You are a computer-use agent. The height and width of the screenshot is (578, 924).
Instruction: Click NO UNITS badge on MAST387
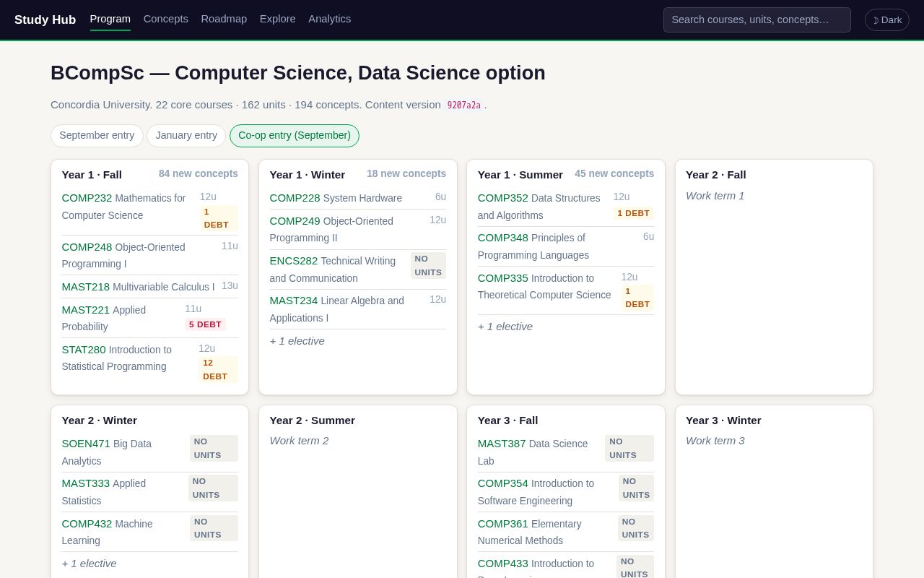click(629, 448)
